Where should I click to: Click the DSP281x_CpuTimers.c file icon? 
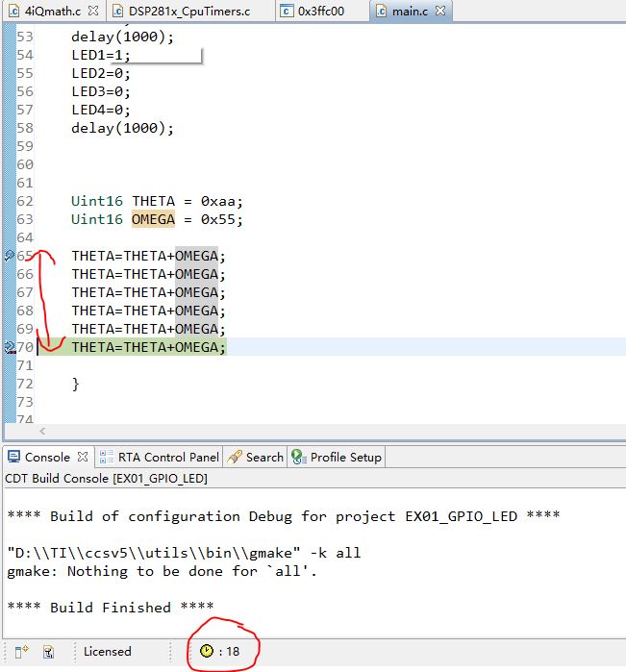(x=117, y=11)
